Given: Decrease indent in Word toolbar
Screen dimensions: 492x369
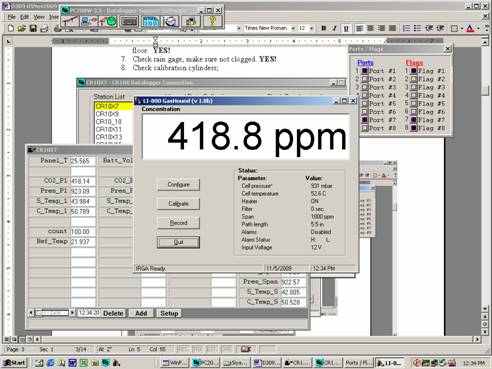Looking at the screenshot, I should tap(429, 28).
